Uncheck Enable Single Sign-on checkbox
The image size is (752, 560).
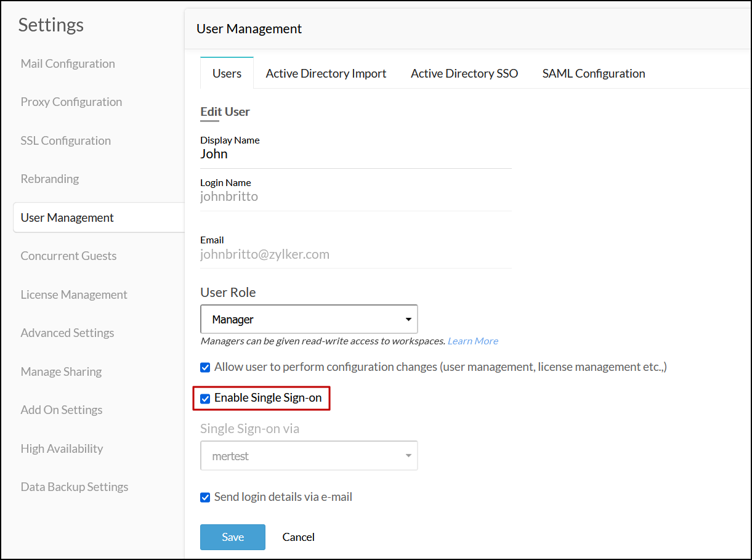(206, 399)
